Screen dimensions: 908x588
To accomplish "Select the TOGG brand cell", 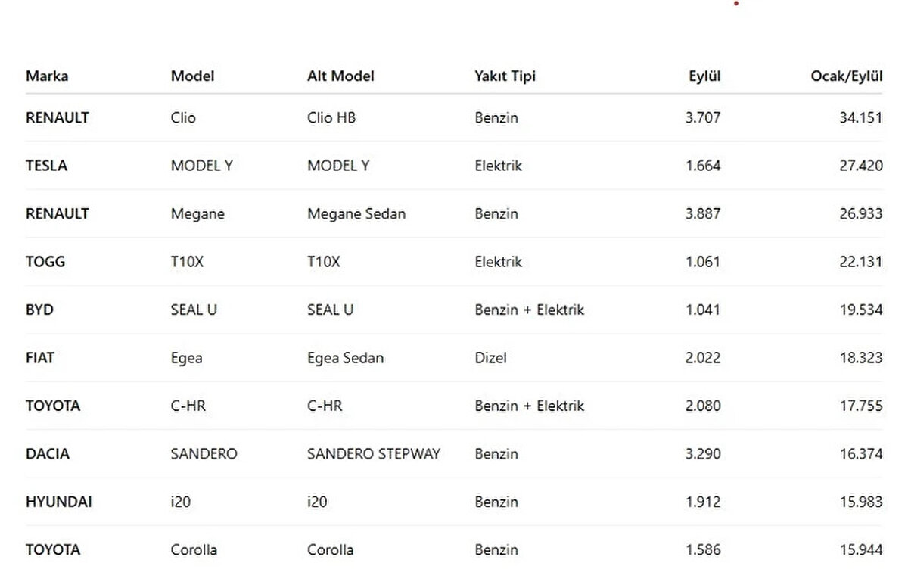I will pyautogui.click(x=45, y=262).
